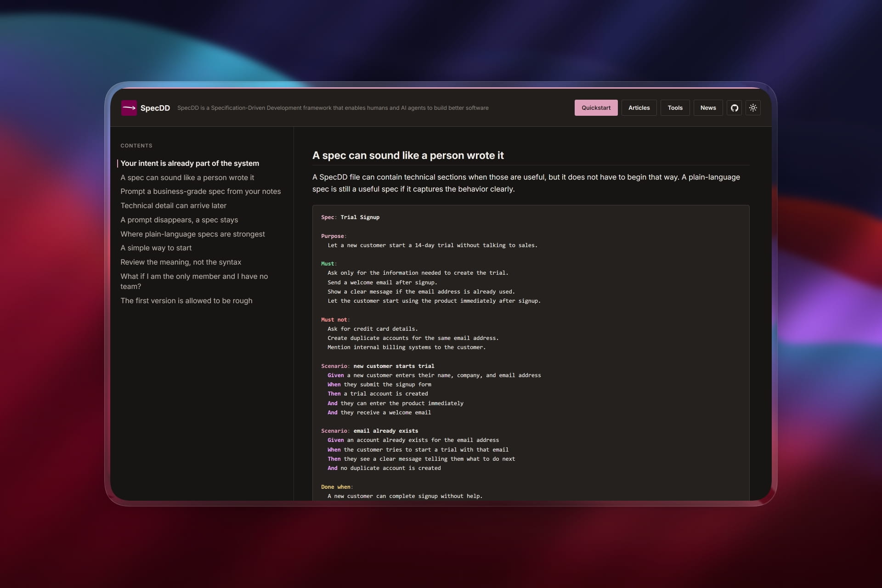Click 'Scenario: new customer starts trial' line
Image resolution: width=882 pixels, height=588 pixels.
coord(378,366)
